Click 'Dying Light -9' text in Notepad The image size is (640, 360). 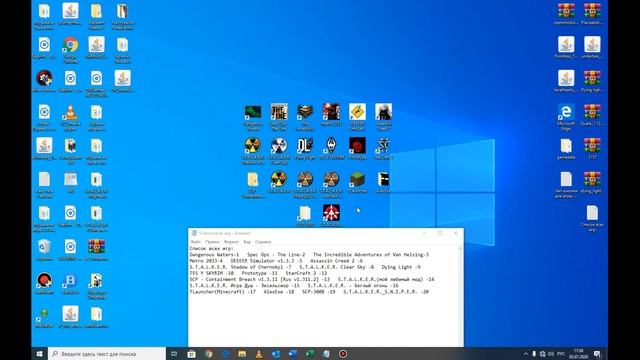pos(401,267)
